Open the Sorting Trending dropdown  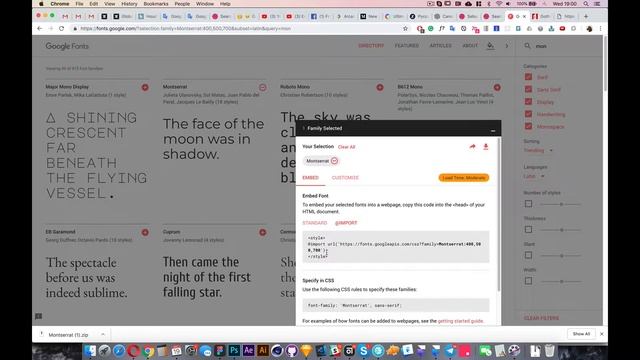[538, 151]
